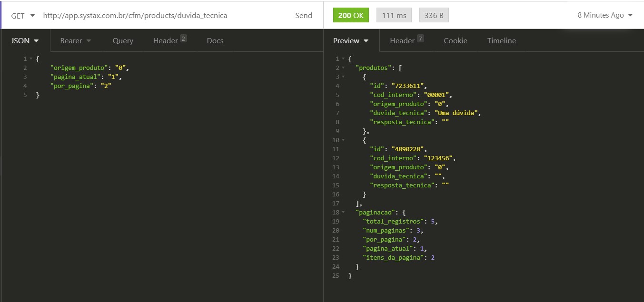Open the Timeline tab

pos(502,41)
